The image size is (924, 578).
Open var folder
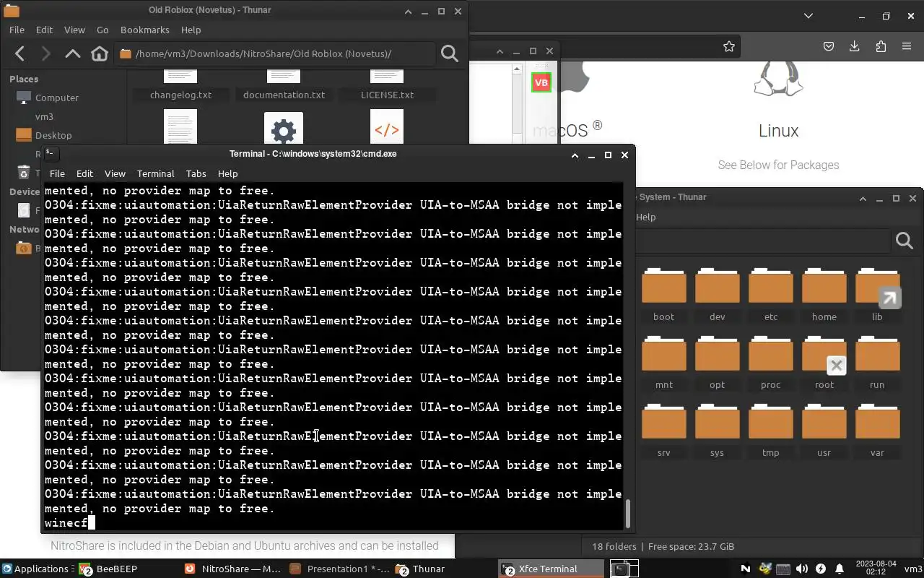point(877,431)
